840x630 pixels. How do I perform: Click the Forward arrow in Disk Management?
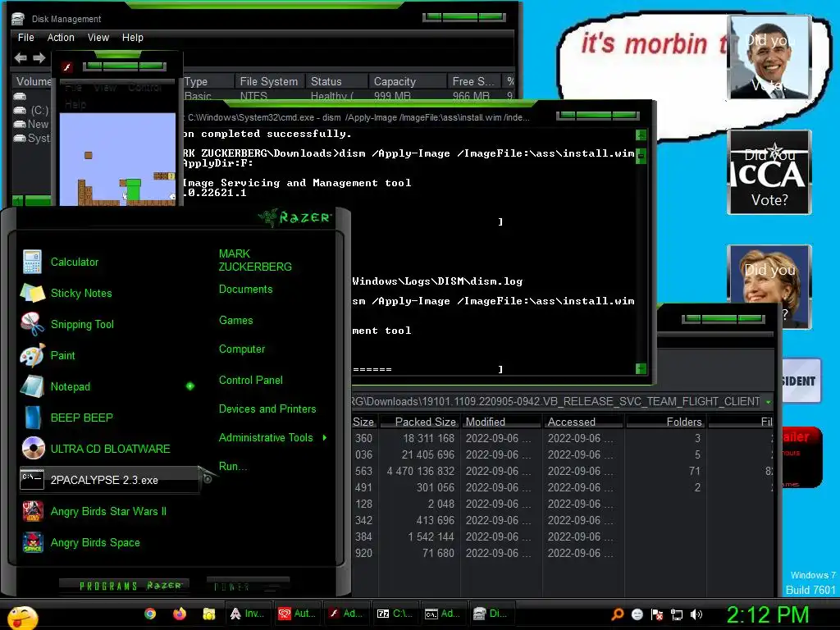[39, 57]
